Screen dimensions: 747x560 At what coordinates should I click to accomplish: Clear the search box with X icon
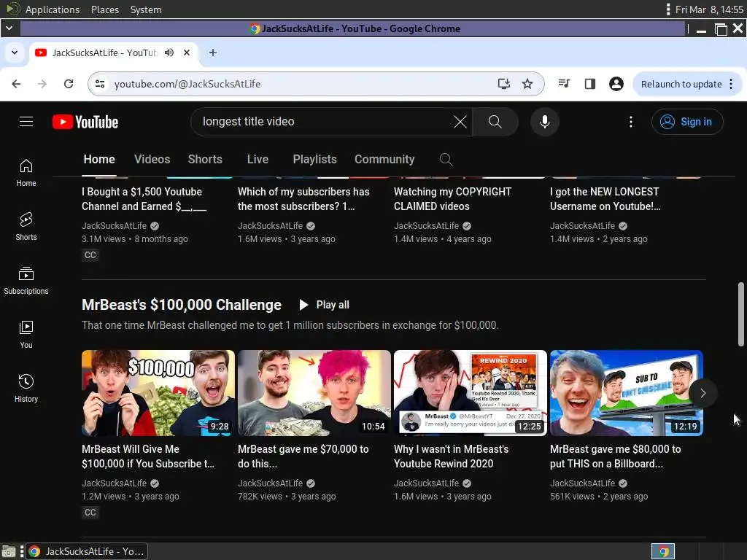coord(460,122)
